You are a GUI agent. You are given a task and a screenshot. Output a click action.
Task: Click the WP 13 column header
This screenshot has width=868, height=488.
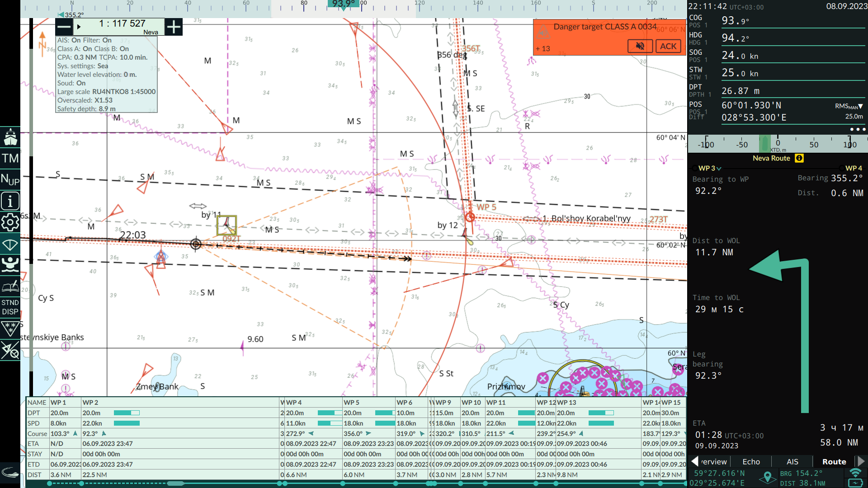598,403
